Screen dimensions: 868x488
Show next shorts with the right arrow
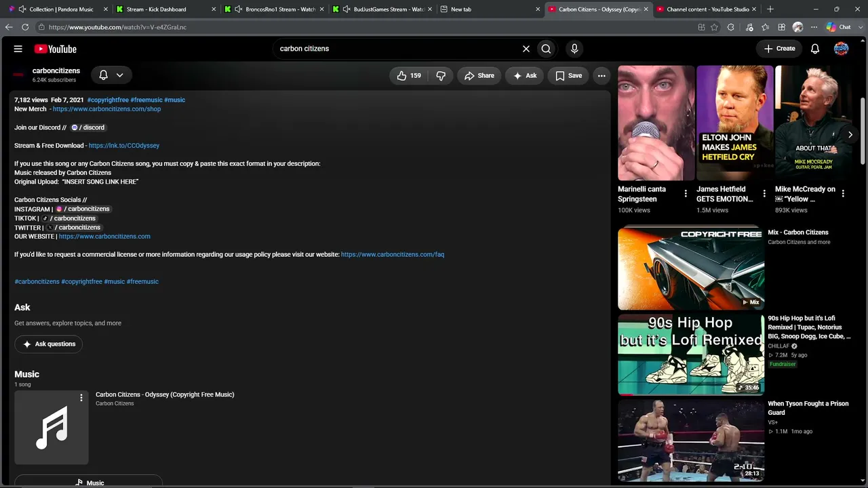(x=850, y=135)
